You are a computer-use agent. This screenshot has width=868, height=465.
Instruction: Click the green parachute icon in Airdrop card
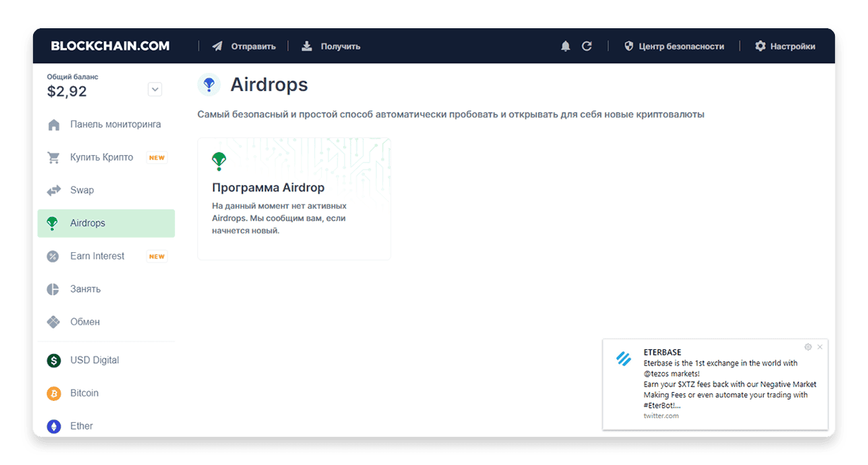pyautogui.click(x=219, y=161)
